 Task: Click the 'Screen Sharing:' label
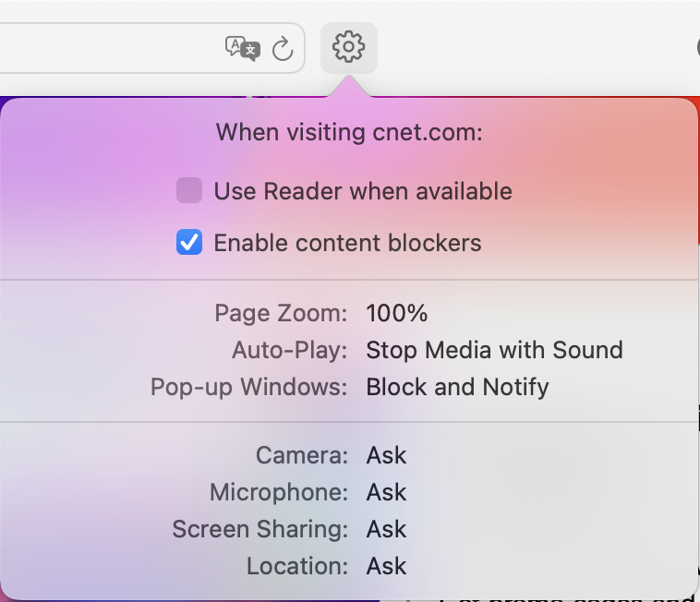260,529
